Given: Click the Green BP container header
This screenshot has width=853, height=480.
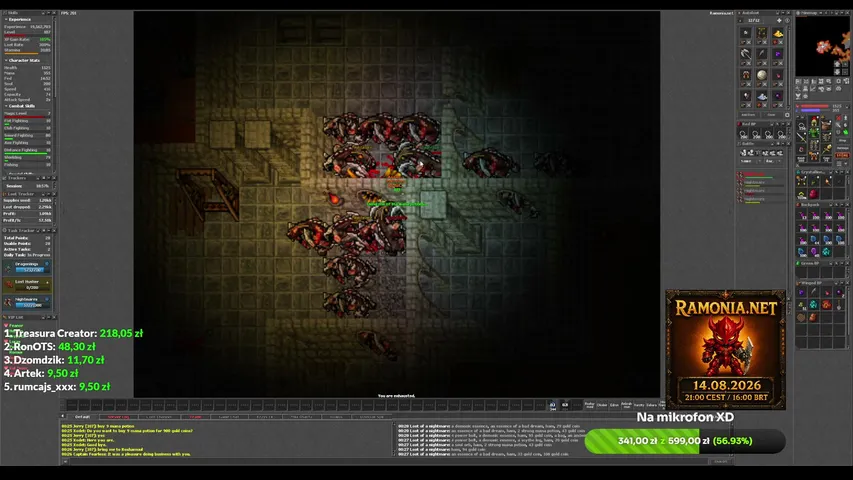Looking at the screenshot, I should (821, 263).
